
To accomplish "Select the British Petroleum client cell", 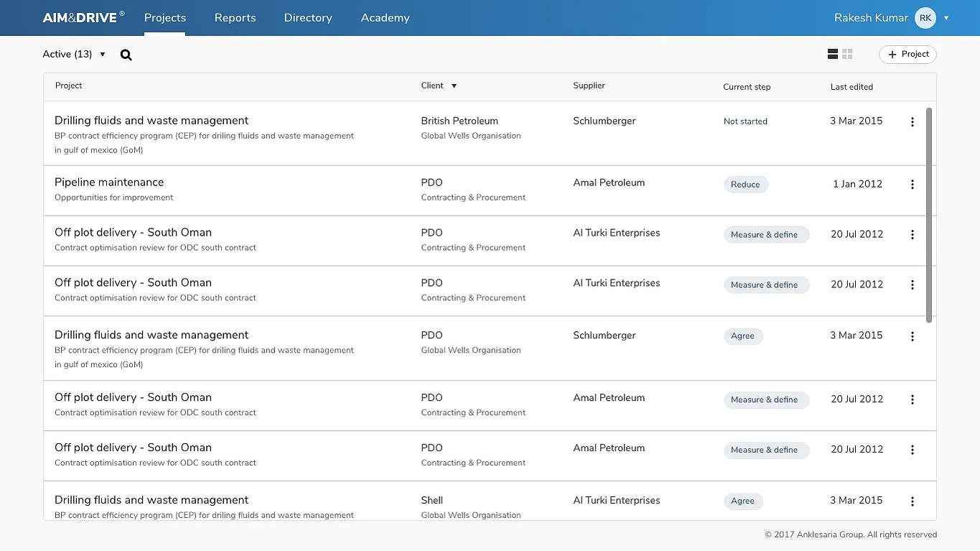I will pos(459,121).
